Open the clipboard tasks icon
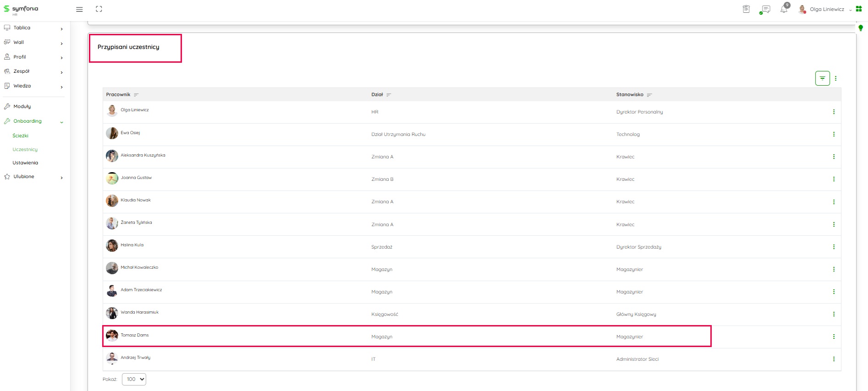This screenshot has height=391, width=868. pos(746,9)
